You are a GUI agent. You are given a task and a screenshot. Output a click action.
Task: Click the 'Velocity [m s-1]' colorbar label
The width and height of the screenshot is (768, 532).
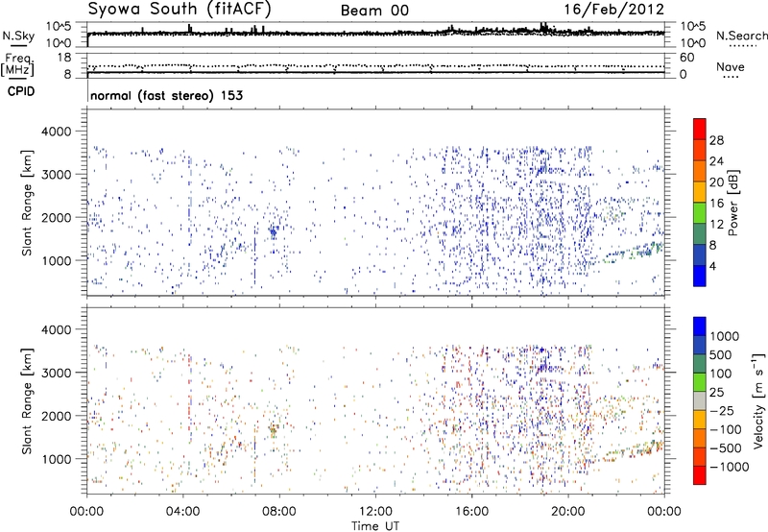[x=758, y=400]
